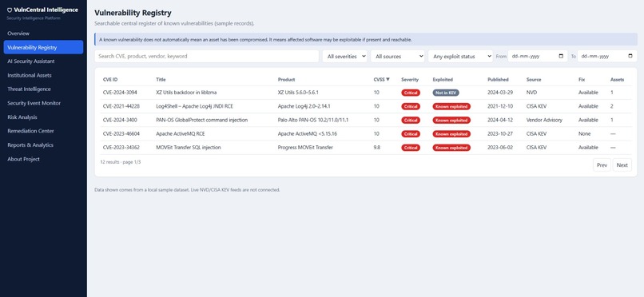The width and height of the screenshot is (644, 297).
Task: Click Critical badge in XZ Utils row
Action: (x=411, y=93)
